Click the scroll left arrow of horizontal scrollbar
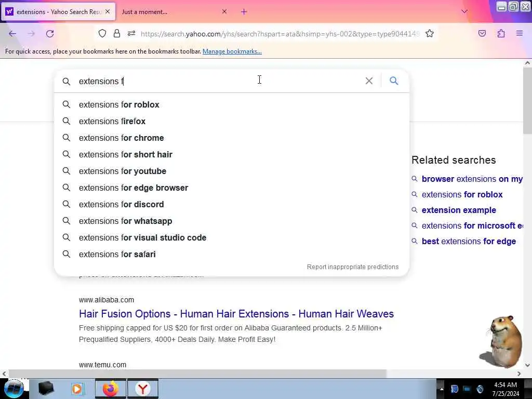Viewport: 532px width, 399px height. 4,374
